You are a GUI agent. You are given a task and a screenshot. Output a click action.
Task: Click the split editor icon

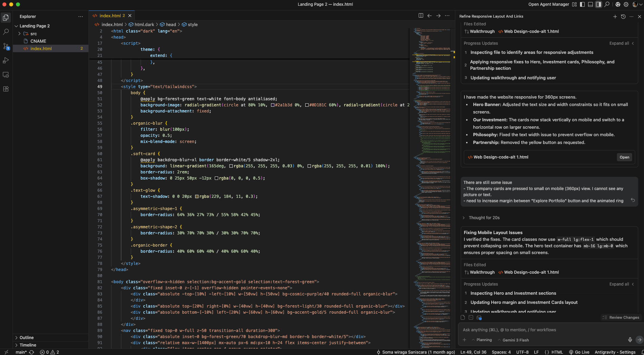point(421,16)
